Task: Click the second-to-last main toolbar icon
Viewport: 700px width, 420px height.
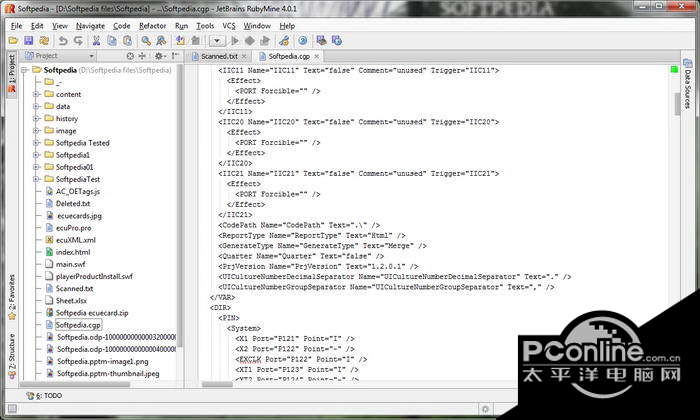Action: [321, 41]
